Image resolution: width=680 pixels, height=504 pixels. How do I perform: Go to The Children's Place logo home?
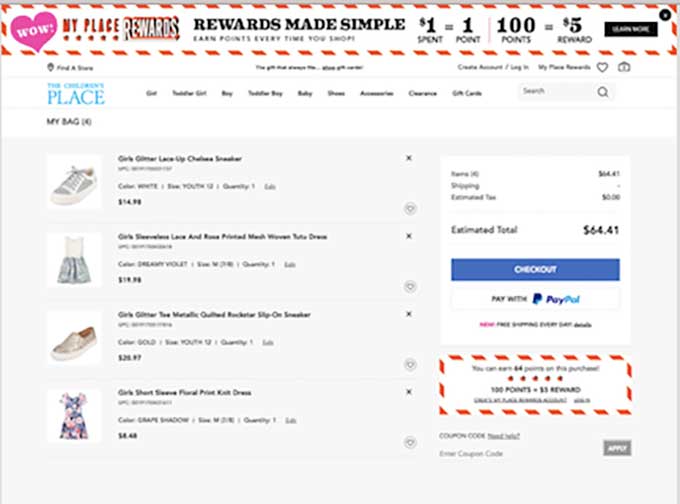pyautogui.click(x=76, y=94)
